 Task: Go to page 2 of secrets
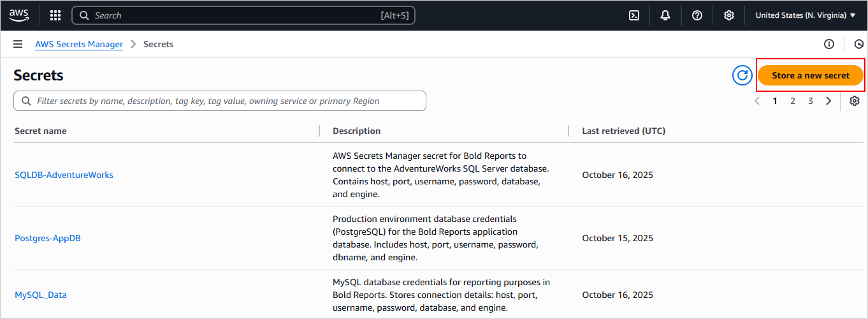[793, 101]
